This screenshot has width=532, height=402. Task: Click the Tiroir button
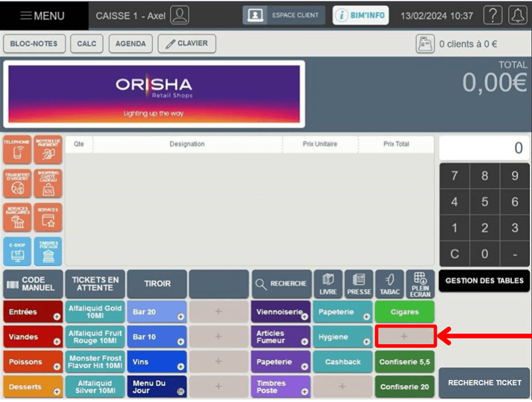(157, 284)
